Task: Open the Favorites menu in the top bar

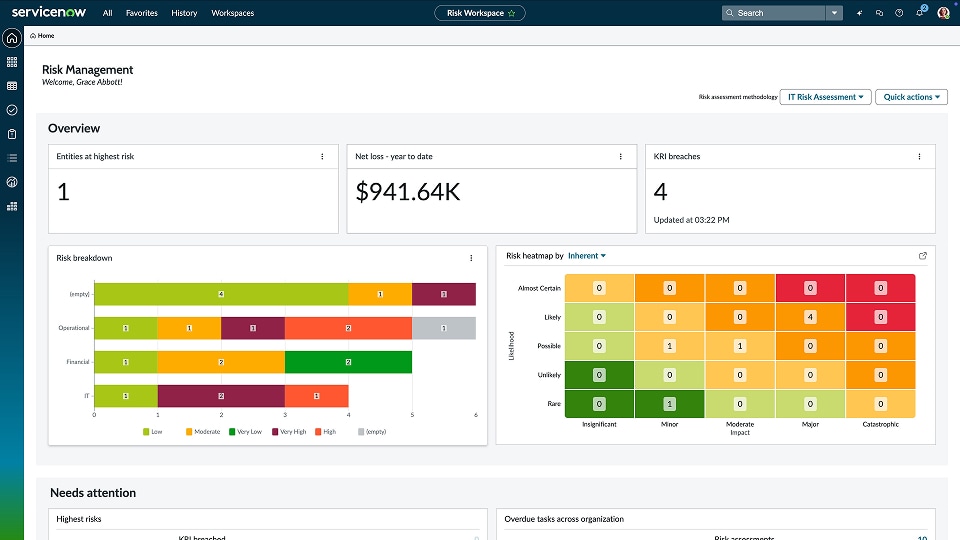Action: (141, 13)
